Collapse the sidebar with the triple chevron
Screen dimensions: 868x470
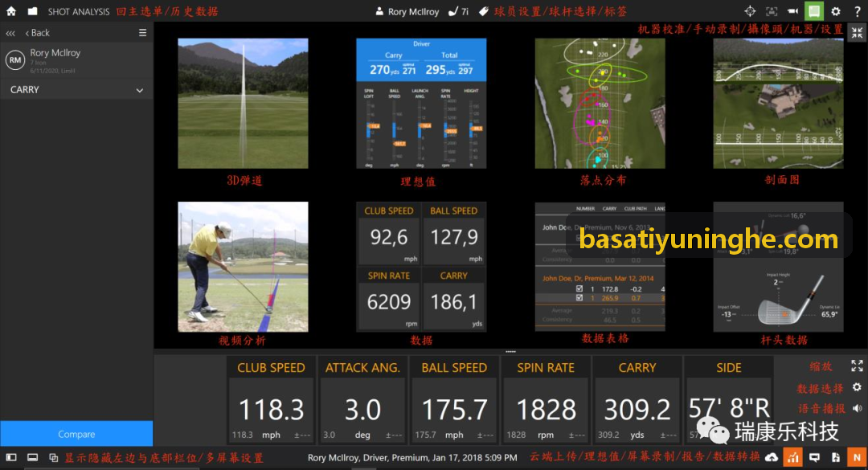coord(10,33)
